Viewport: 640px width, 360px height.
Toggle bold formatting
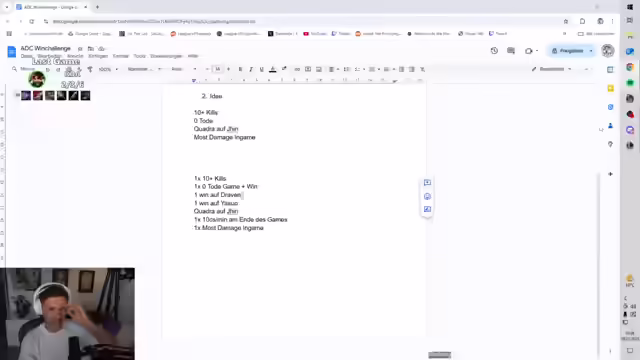click(x=240, y=69)
